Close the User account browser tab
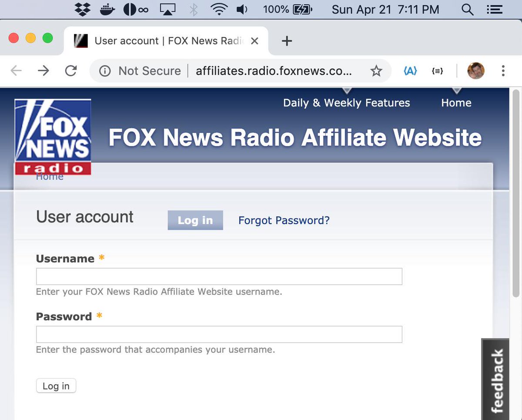 point(255,41)
